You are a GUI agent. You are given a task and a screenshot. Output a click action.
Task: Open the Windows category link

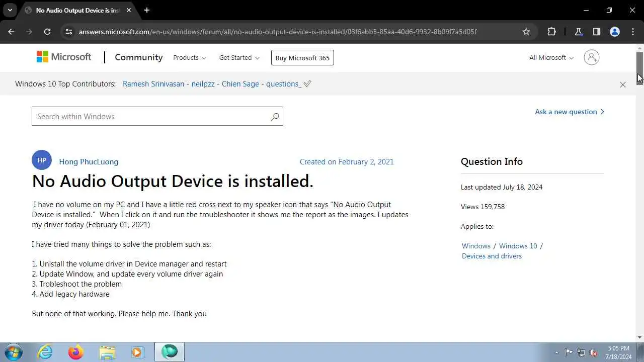tap(476, 246)
